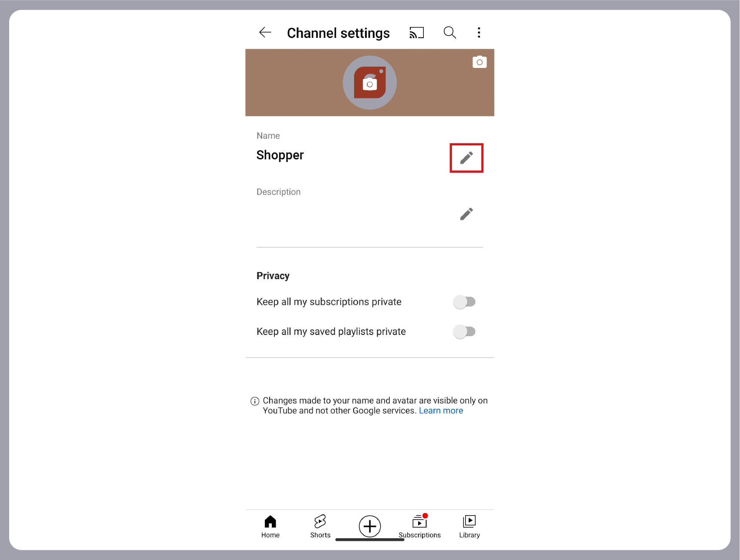Edit description with pencil icon

pyautogui.click(x=466, y=214)
